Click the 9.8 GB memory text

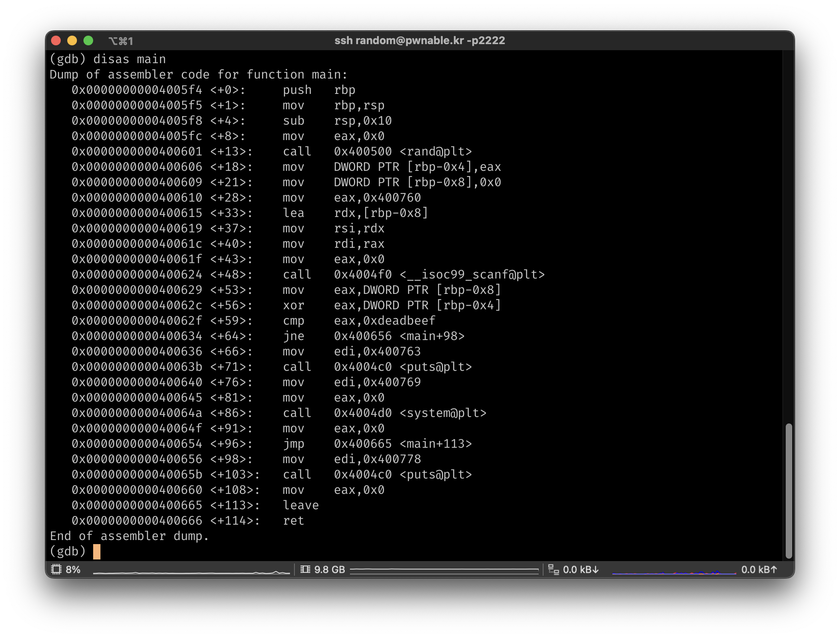(x=329, y=570)
